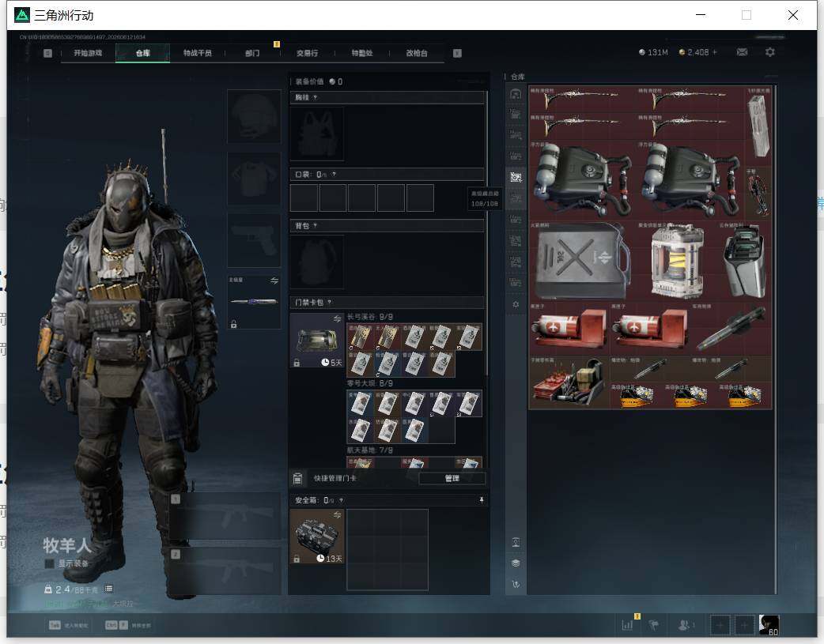Add currency with the plus next to 2,408
The width and height of the screenshot is (824, 644).
point(715,52)
